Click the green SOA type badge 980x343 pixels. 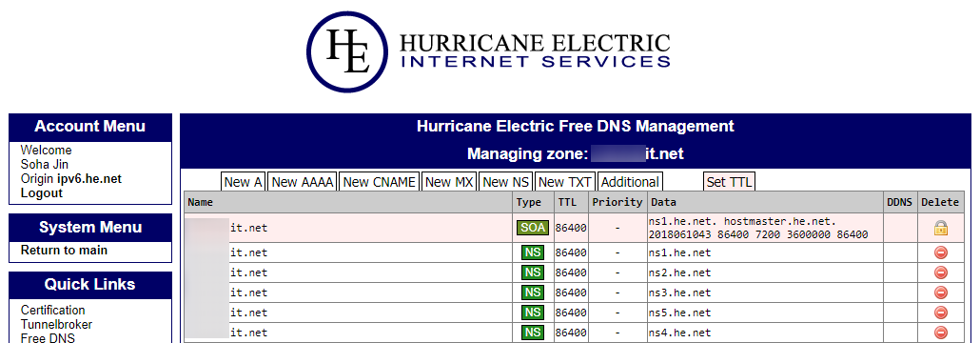[533, 228]
